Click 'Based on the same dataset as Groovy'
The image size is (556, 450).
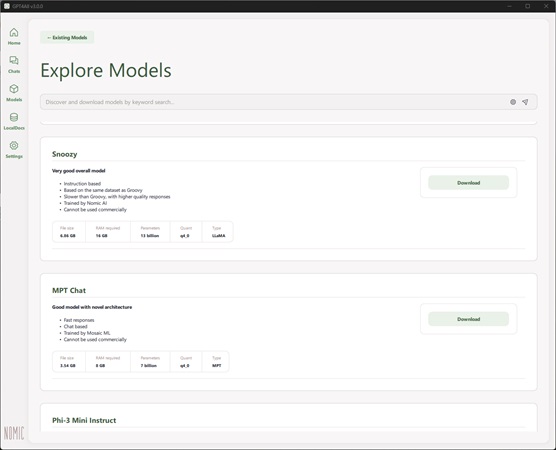click(103, 190)
